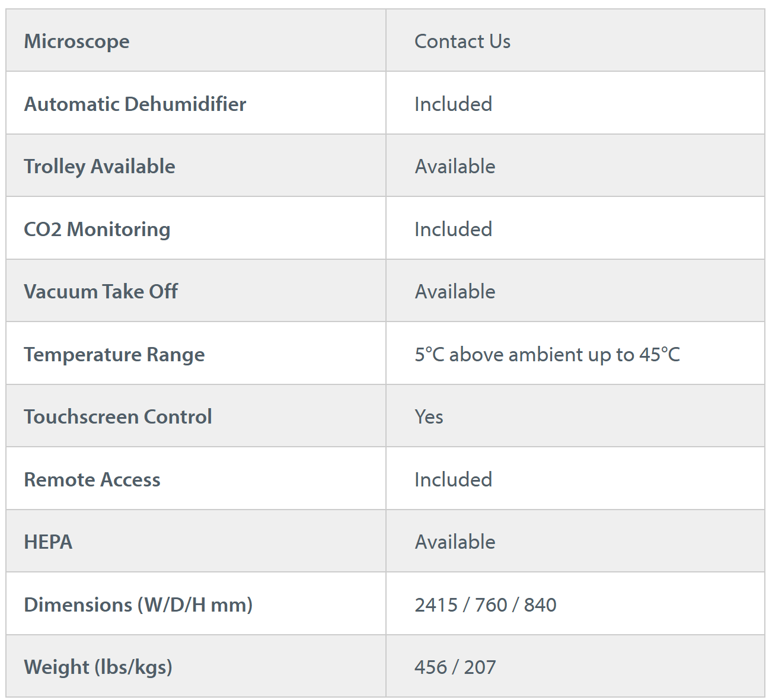Click Included next to CO2 Monitoring
The width and height of the screenshot is (769, 700).
coord(453,229)
